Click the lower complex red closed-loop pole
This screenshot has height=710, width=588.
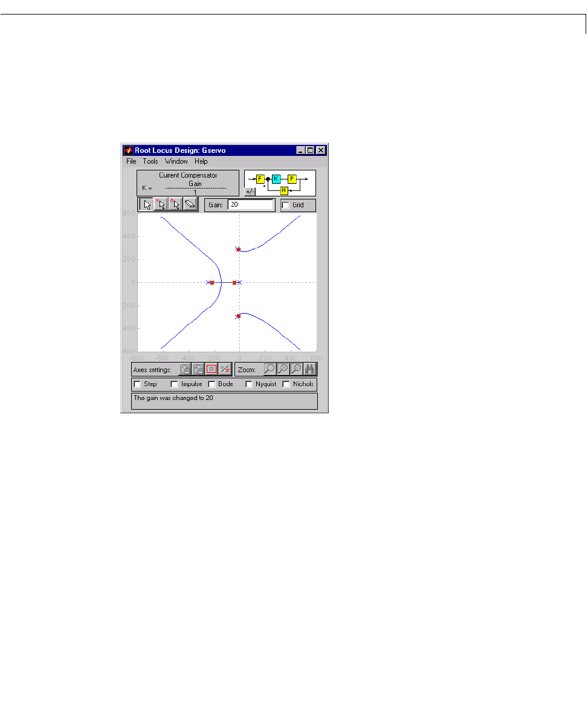(x=239, y=316)
